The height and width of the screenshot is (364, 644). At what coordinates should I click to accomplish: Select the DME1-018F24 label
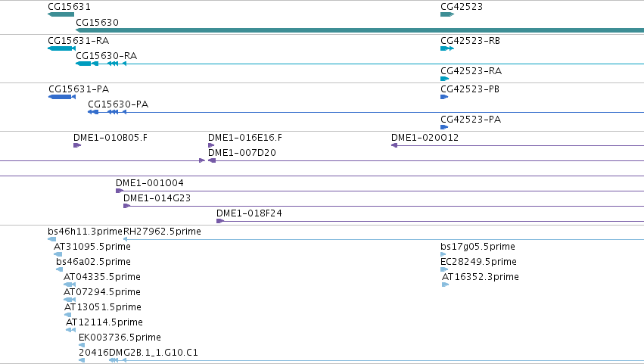tap(249, 213)
